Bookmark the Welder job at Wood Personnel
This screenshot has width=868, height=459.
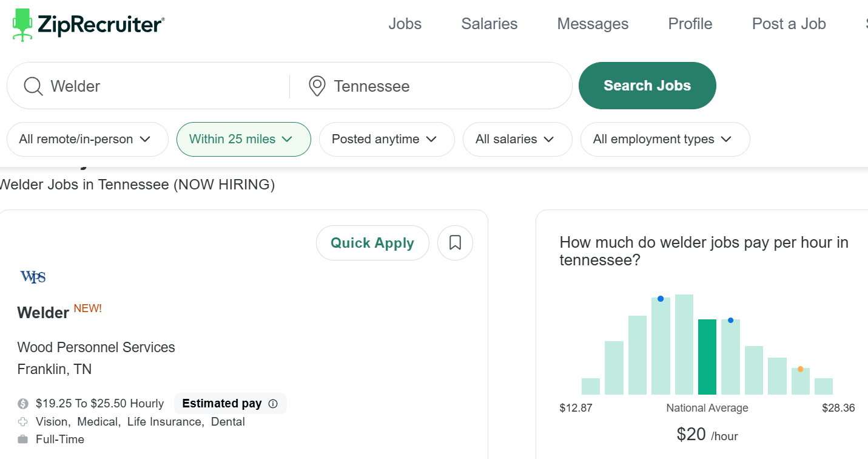pos(455,243)
